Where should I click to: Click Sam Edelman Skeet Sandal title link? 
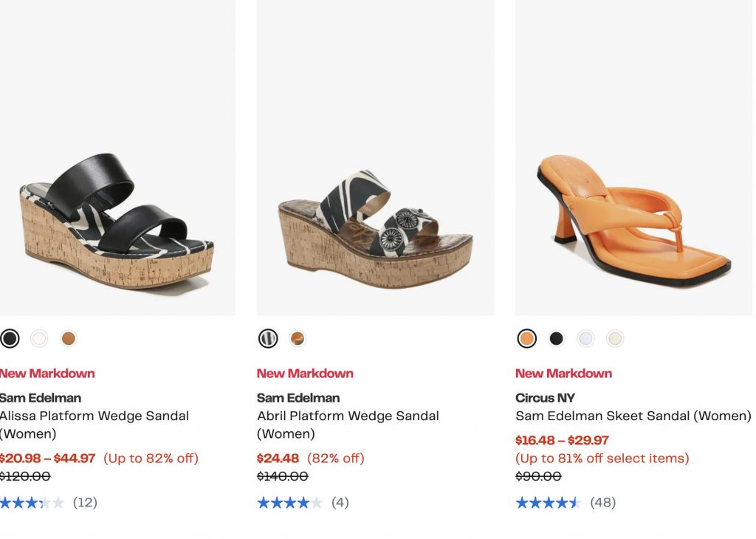(x=633, y=416)
